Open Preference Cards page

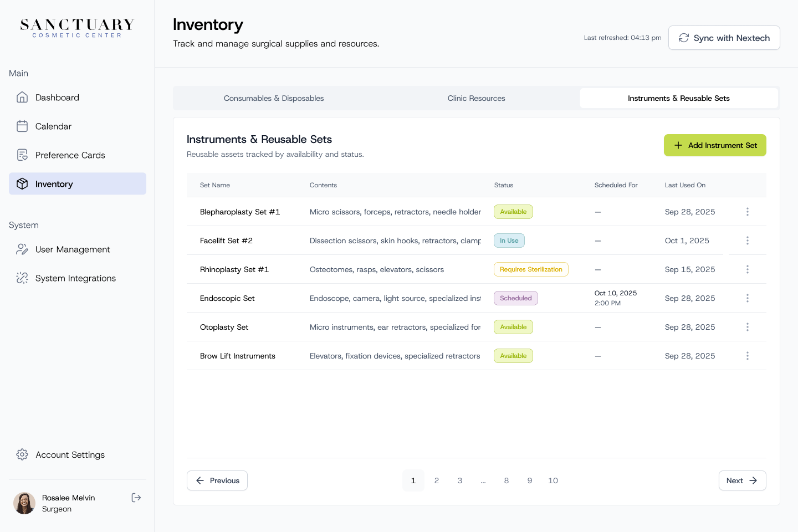click(x=78, y=155)
